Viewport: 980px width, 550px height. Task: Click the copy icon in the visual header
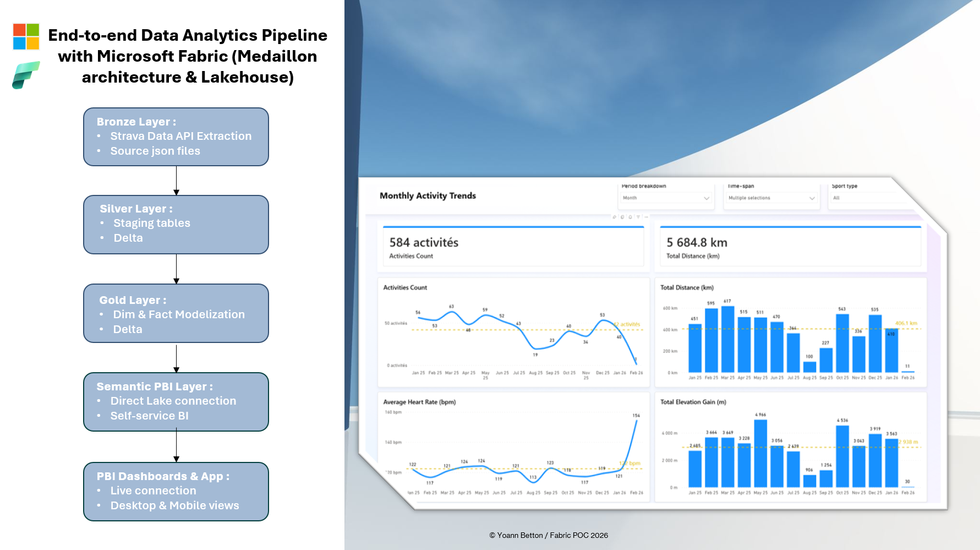(622, 217)
